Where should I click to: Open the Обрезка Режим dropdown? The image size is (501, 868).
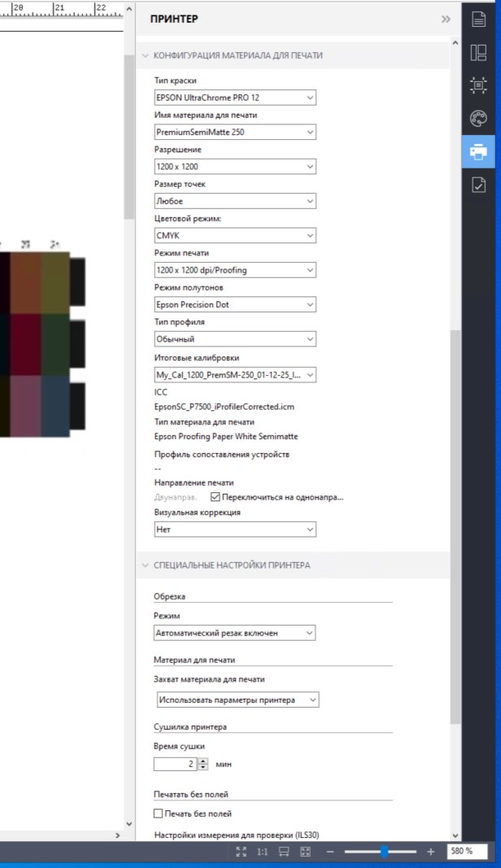(x=235, y=633)
